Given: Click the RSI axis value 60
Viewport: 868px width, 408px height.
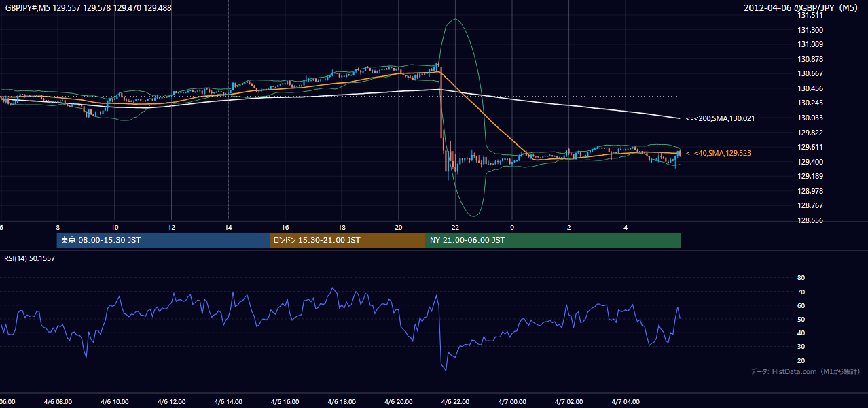Looking at the screenshot, I should pyautogui.click(x=801, y=305).
